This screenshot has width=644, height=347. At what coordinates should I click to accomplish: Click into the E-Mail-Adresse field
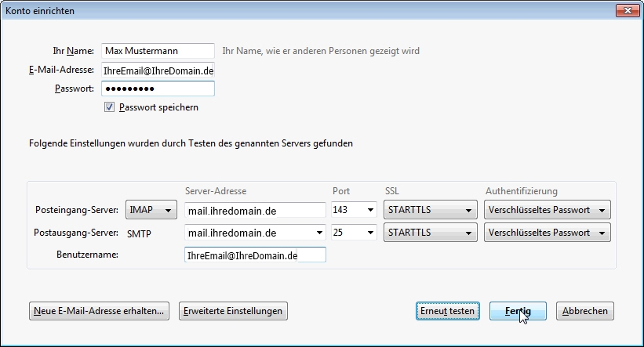(x=158, y=70)
